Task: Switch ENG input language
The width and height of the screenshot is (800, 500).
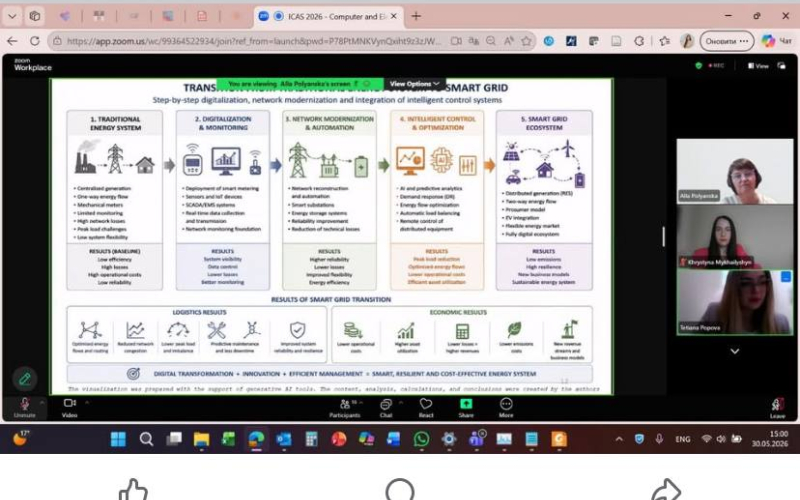Action: (x=683, y=439)
